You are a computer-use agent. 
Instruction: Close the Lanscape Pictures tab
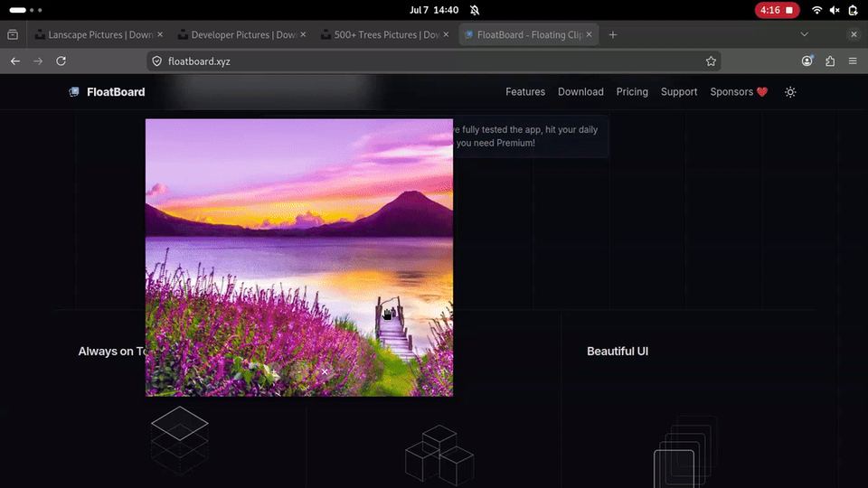pos(160,35)
